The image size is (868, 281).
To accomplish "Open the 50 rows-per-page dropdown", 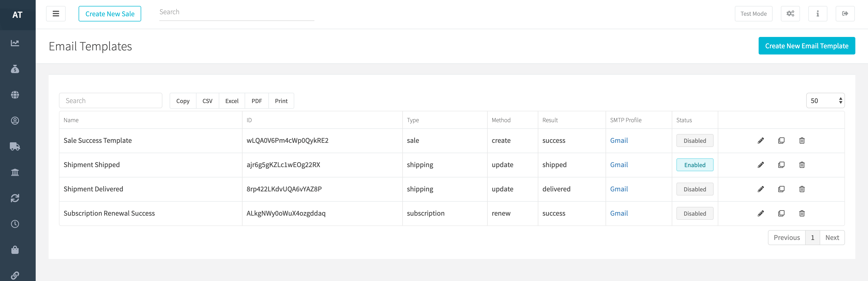I will tap(825, 101).
